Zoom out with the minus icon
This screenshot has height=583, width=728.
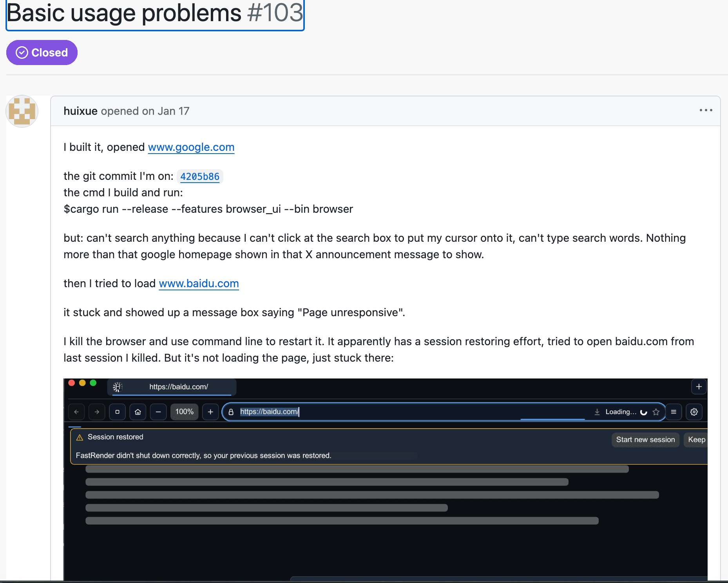coord(158,412)
